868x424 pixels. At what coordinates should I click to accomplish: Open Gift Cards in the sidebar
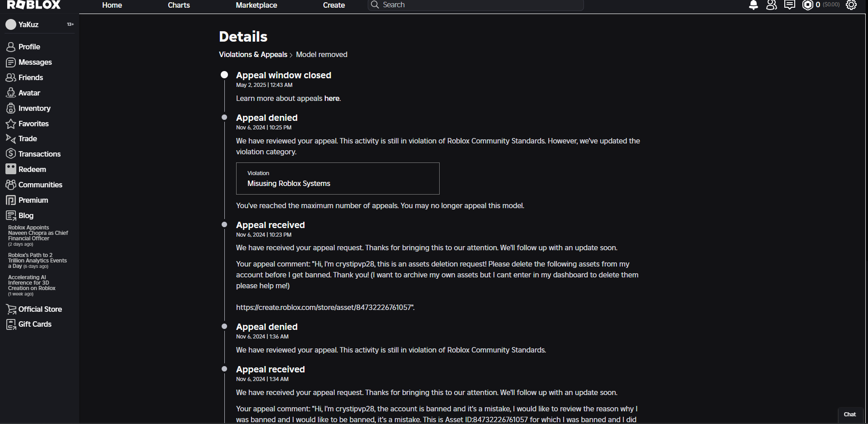pyautogui.click(x=34, y=324)
